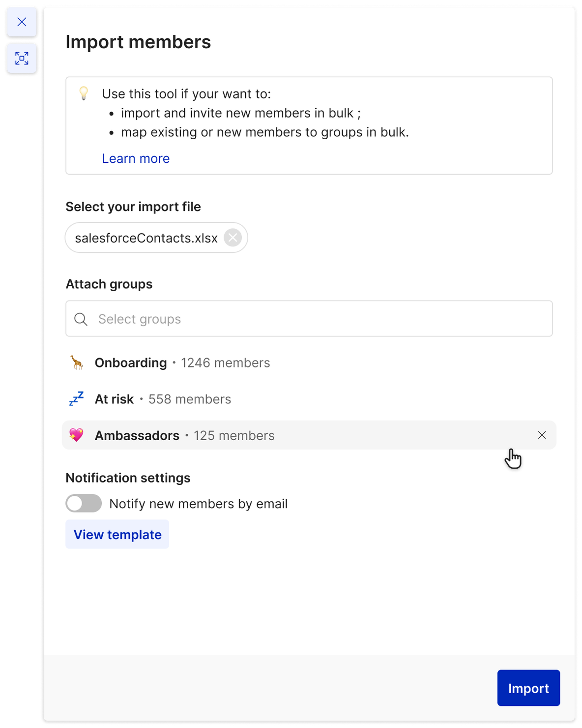Image resolution: width=582 pixels, height=728 pixels.
Task: Toggle Notify new members by email
Action: 84,503
